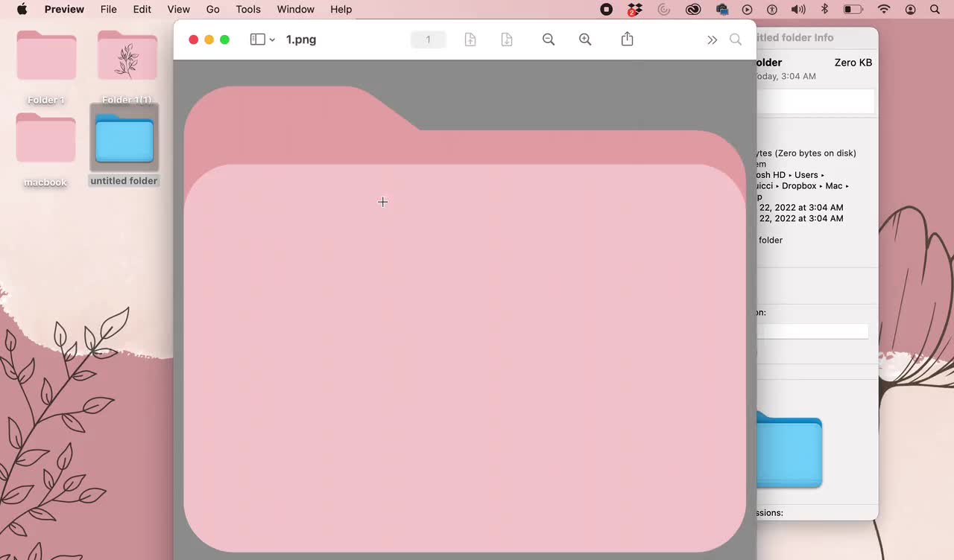Click the volume icon in the menu bar
Image resolution: width=954 pixels, height=560 pixels.
point(798,9)
